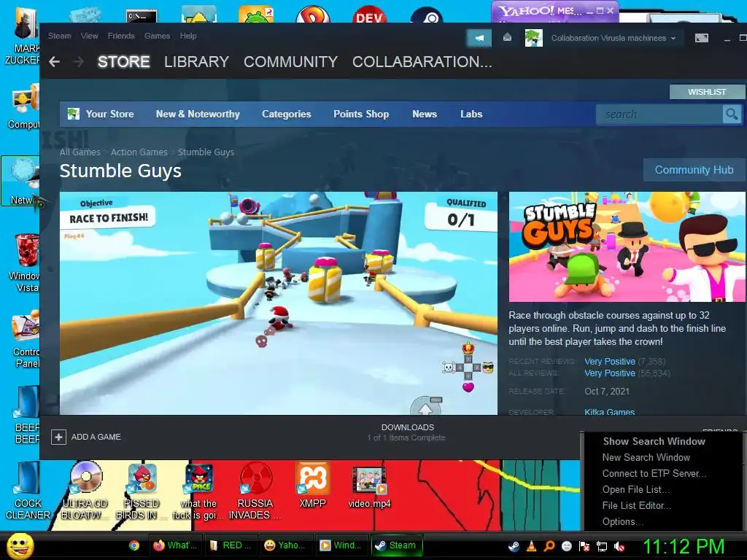Open the Points Shop tab
Image resolution: width=747 pixels, height=560 pixels.
click(x=361, y=114)
